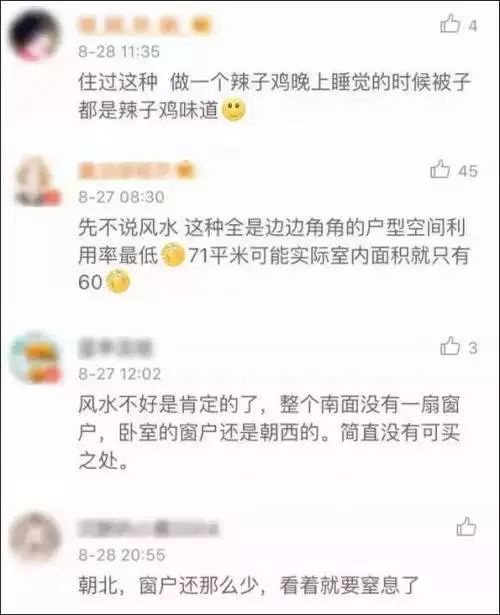Open avatar of the 8-27 08:30 commenter
The width and height of the screenshot is (500, 615).
(x=36, y=181)
